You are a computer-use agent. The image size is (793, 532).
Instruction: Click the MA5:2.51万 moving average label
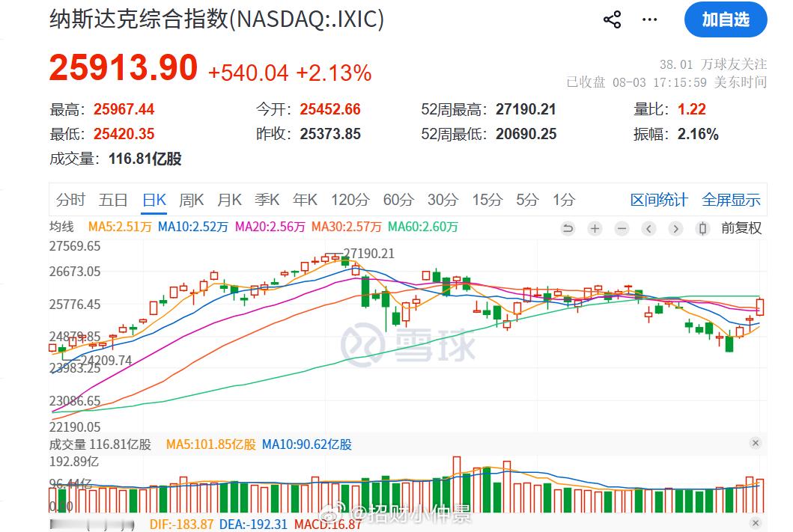click(120, 227)
